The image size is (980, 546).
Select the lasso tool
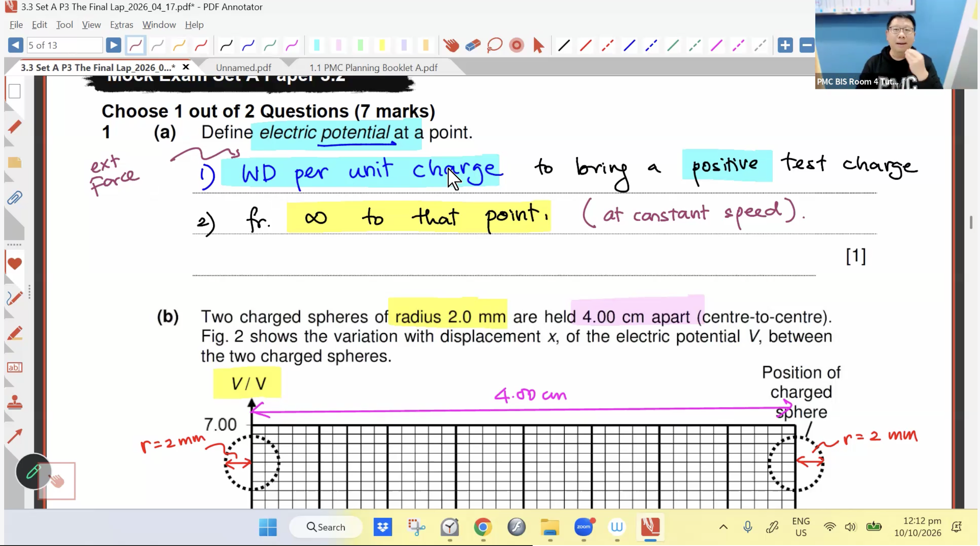click(x=495, y=45)
